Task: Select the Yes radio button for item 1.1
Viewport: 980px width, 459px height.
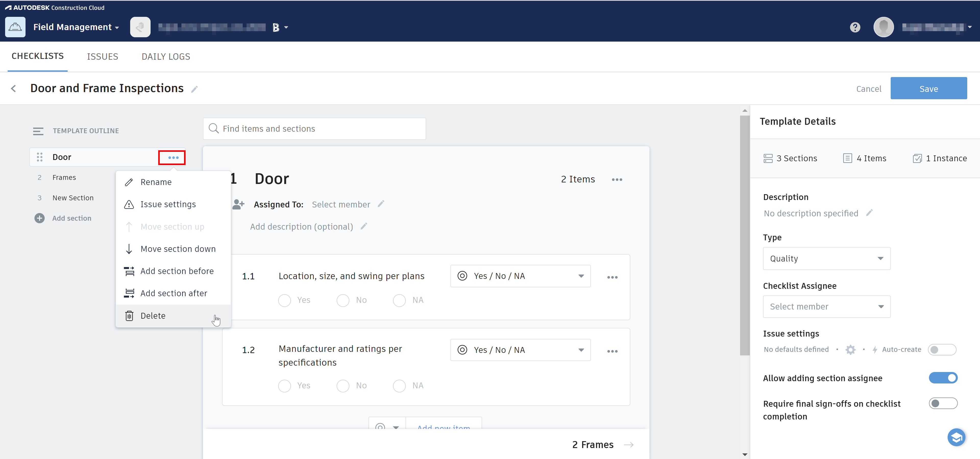Action: (x=285, y=300)
